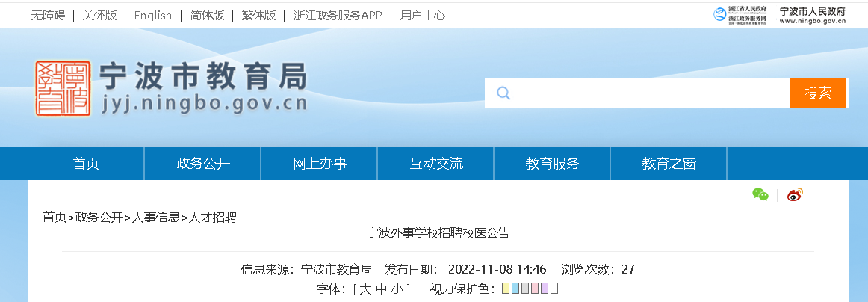Open the 教育服务 navigation tab

coord(553,164)
